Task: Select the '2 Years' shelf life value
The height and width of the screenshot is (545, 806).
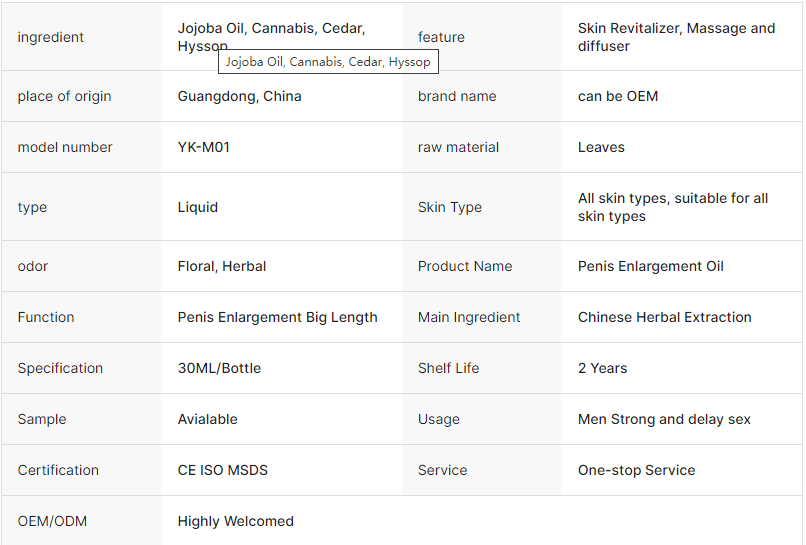Action: pos(602,368)
